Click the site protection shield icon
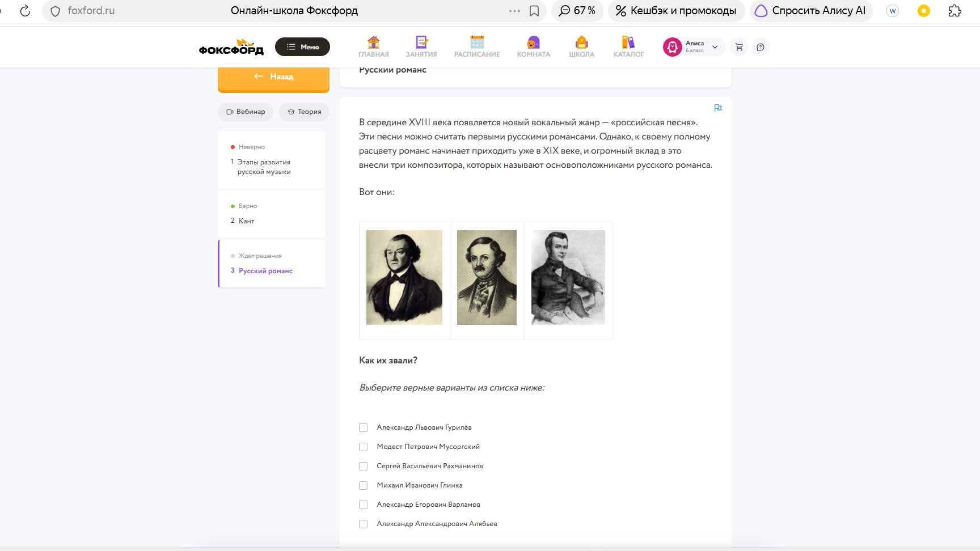This screenshot has width=980, height=551. click(55, 11)
